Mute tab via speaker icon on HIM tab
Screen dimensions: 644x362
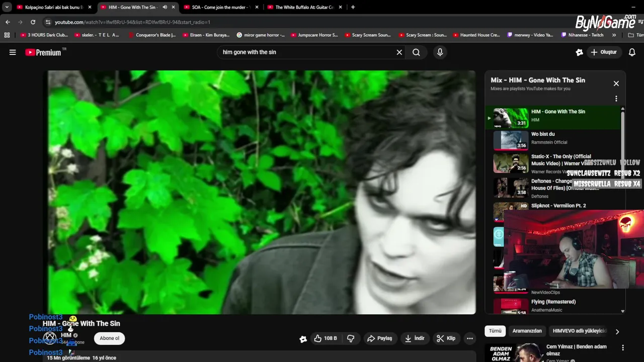pos(165,7)
